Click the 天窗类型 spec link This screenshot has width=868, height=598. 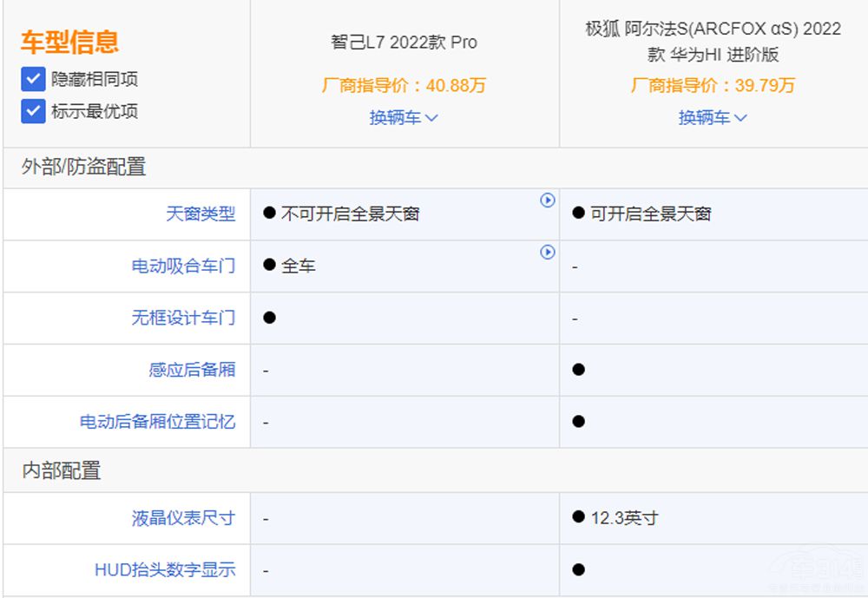tap(201, 214)
